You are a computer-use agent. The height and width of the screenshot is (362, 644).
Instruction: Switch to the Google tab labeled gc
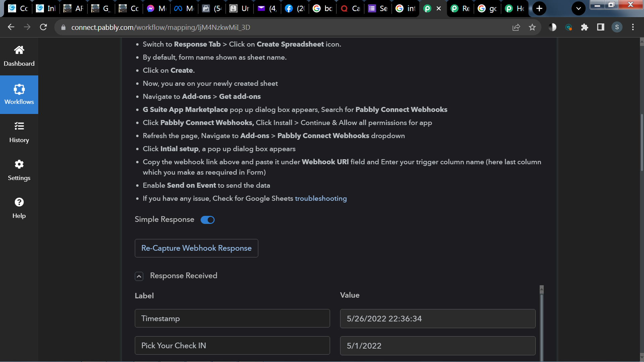pos(488,8)
